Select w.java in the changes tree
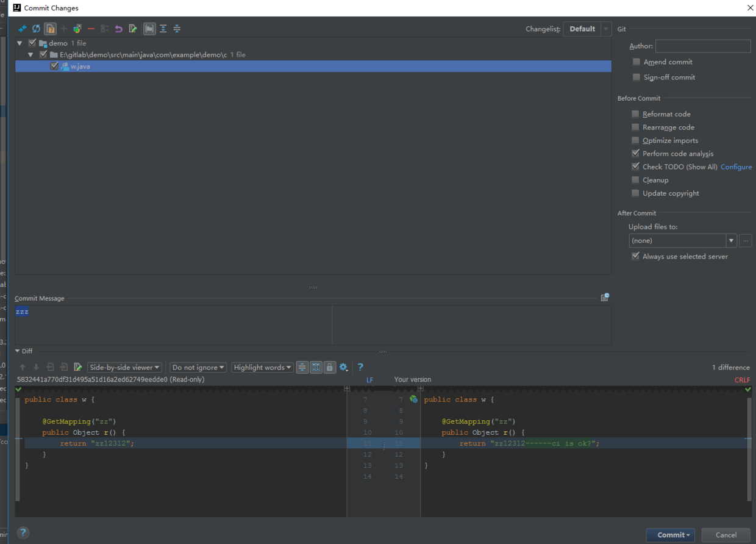The height and width of the screenshot is (544, 756). coord(80,66)
